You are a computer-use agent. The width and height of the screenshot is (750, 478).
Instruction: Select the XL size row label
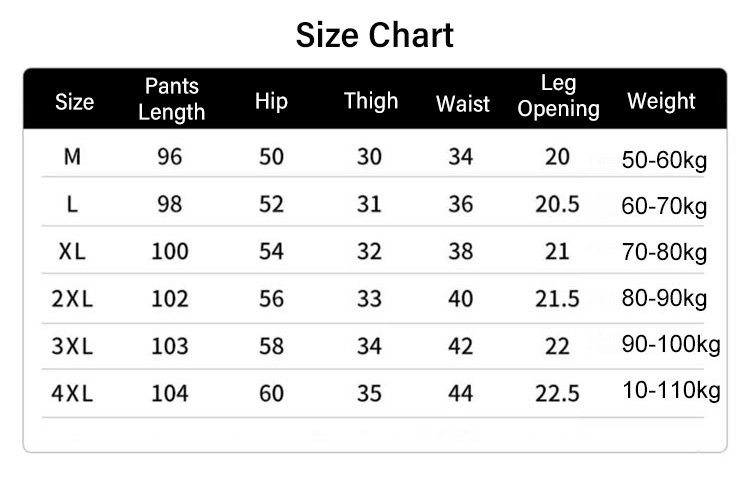pos(72,251)
